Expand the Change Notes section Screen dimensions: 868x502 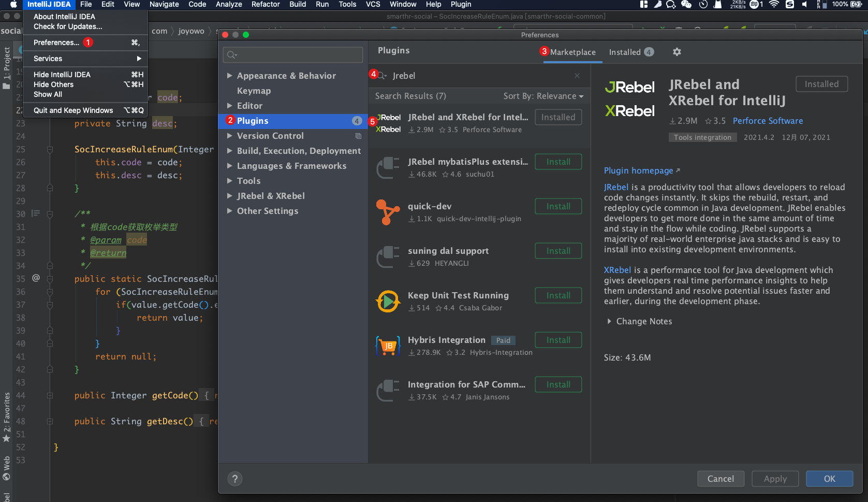pyautogui.click(x=609, y=322)
